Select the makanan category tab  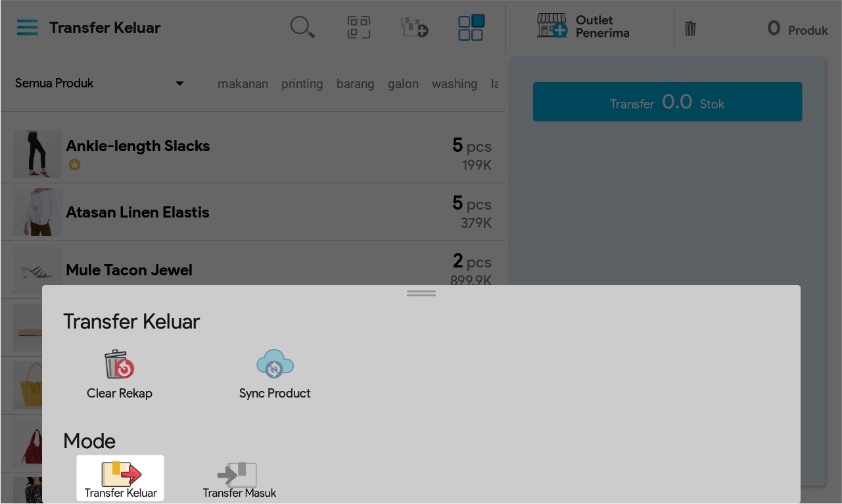243,84
